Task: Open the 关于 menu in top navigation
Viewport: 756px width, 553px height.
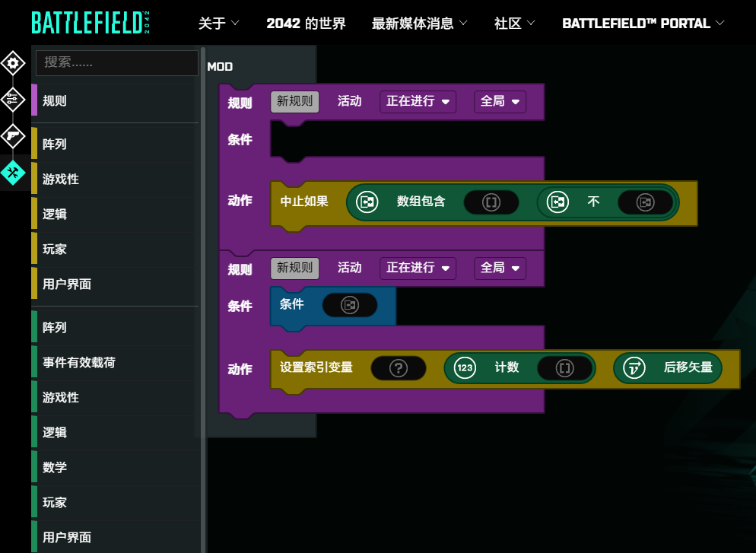Action: 218,24
